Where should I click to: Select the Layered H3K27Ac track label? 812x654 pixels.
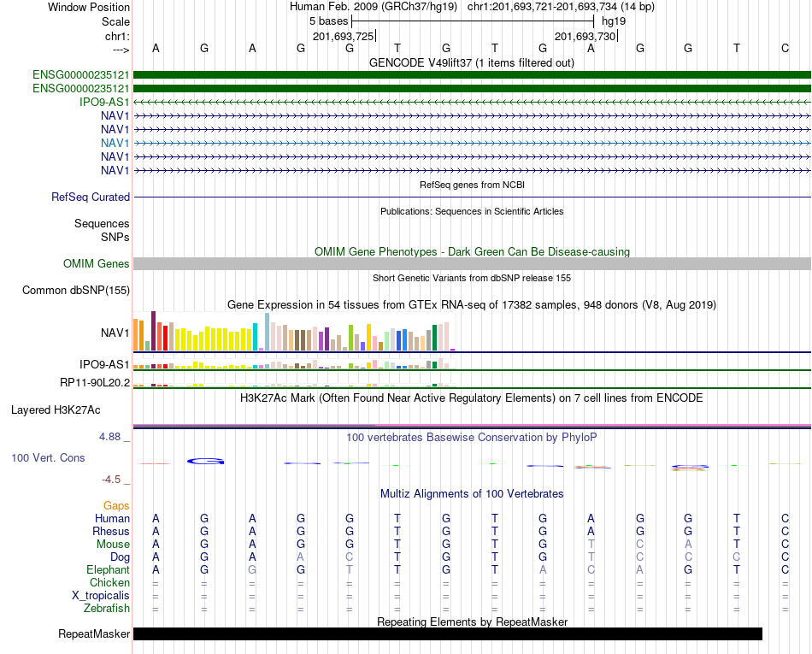click(x=56, y=410)
